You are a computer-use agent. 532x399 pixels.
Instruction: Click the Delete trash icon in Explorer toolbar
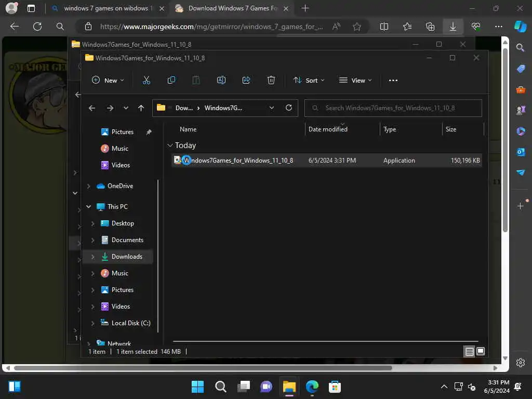(271, 81)
